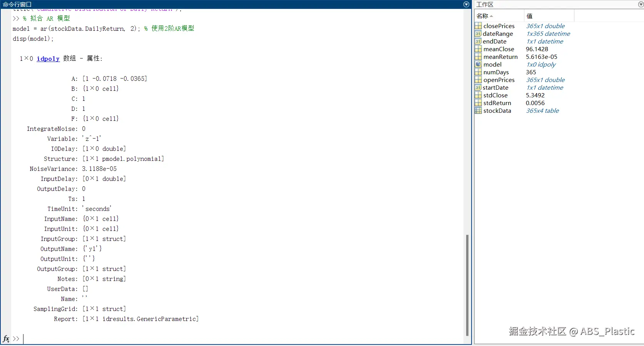Screen dimensions: 644x346
Task: Click the endDate variable icon
Action: pos(478,41)
